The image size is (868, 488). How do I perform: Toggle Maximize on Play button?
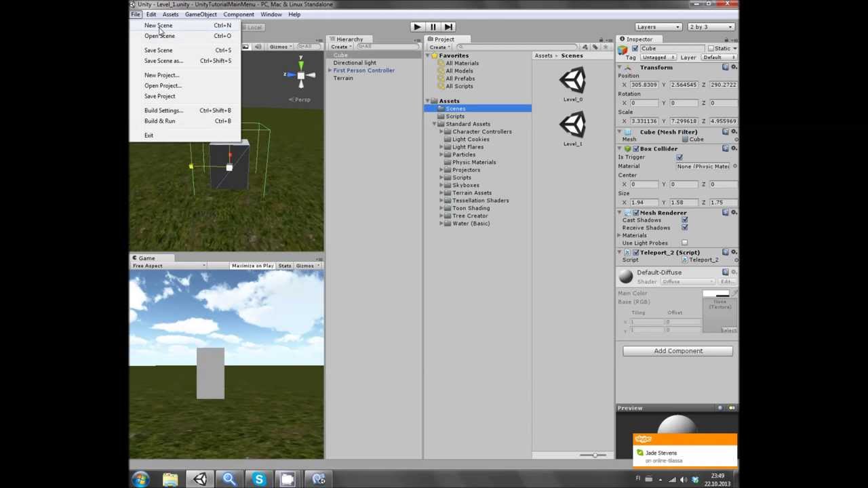click(x=252, y=266)
